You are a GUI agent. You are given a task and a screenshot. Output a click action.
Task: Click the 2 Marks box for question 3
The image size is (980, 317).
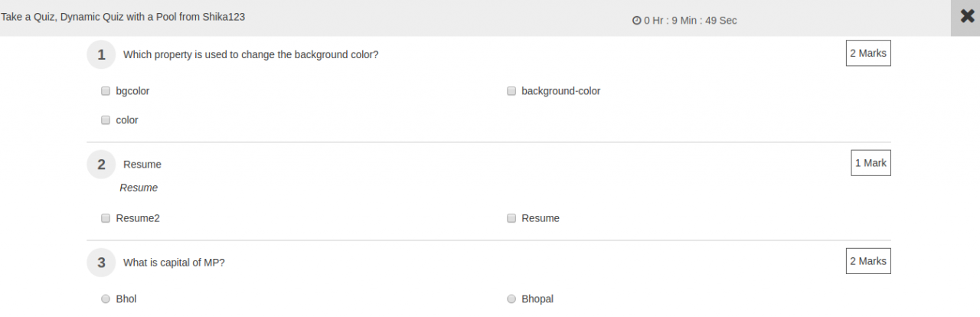click(868, 261)
